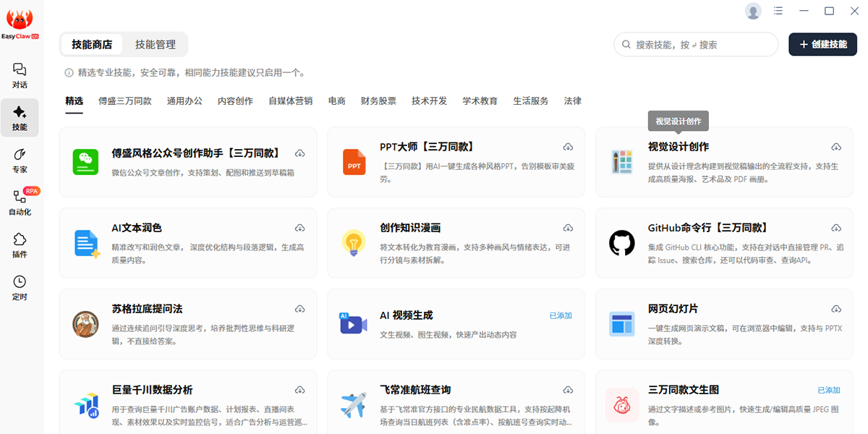
Task: Click 已添加 on AI 视频生成 card
Action: (561, 315)
